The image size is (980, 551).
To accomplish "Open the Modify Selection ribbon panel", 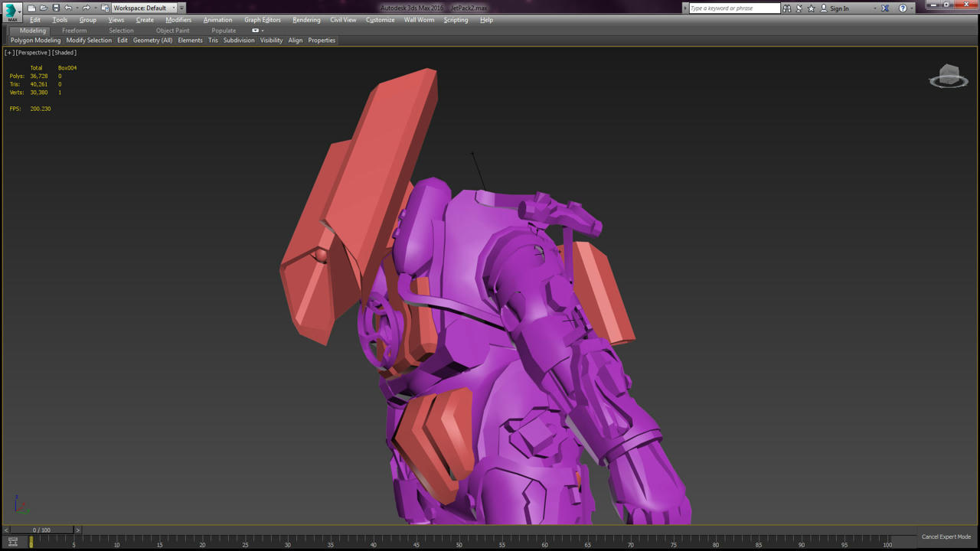I will [89, 41].
